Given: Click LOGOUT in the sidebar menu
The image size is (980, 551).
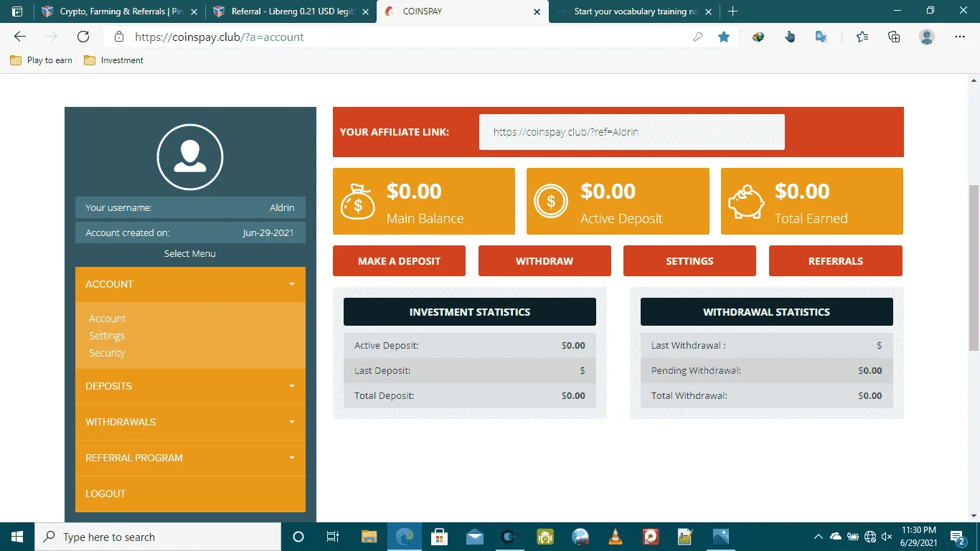Looking at the screenshot, I should [190, 494].
